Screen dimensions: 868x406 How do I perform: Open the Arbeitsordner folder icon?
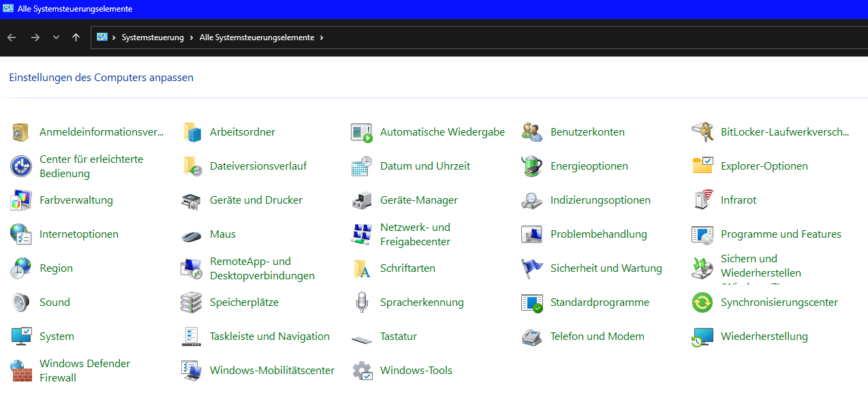tap(191, 132)
